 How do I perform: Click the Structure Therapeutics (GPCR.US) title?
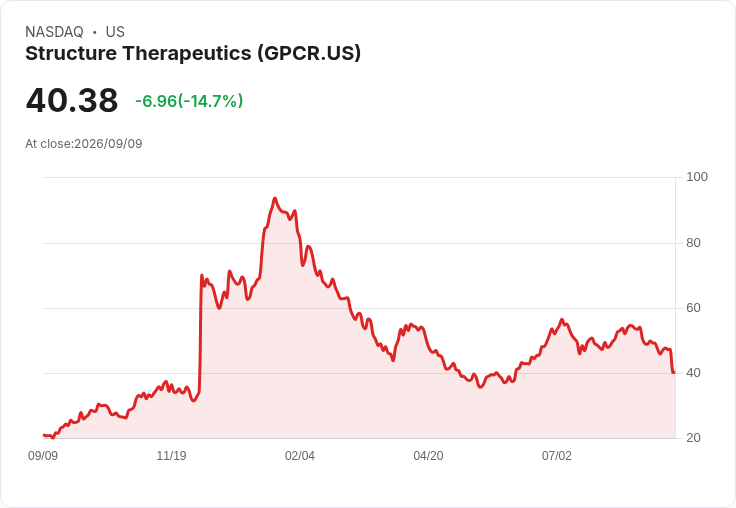point(193,54)
